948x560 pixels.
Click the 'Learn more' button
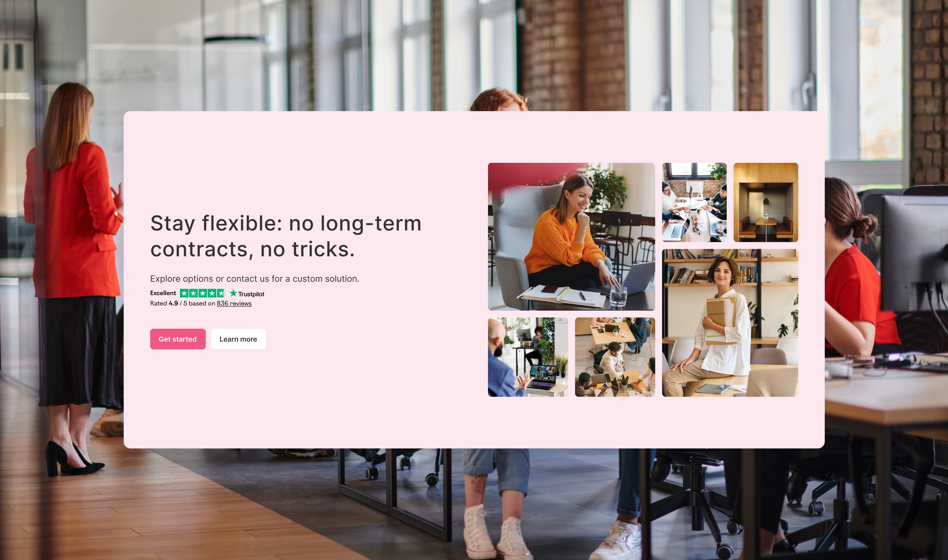click(238, 339)
